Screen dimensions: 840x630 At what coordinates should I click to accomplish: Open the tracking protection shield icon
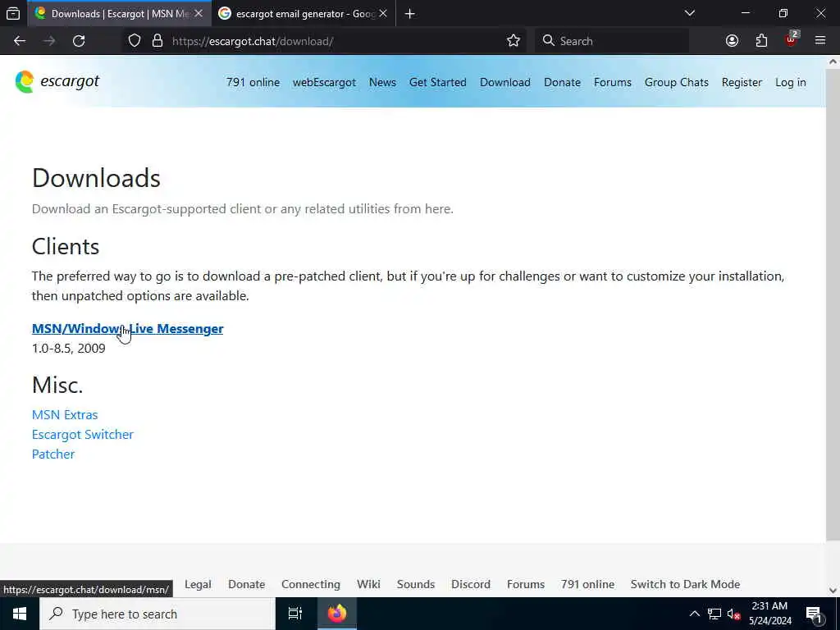(135, 41)
